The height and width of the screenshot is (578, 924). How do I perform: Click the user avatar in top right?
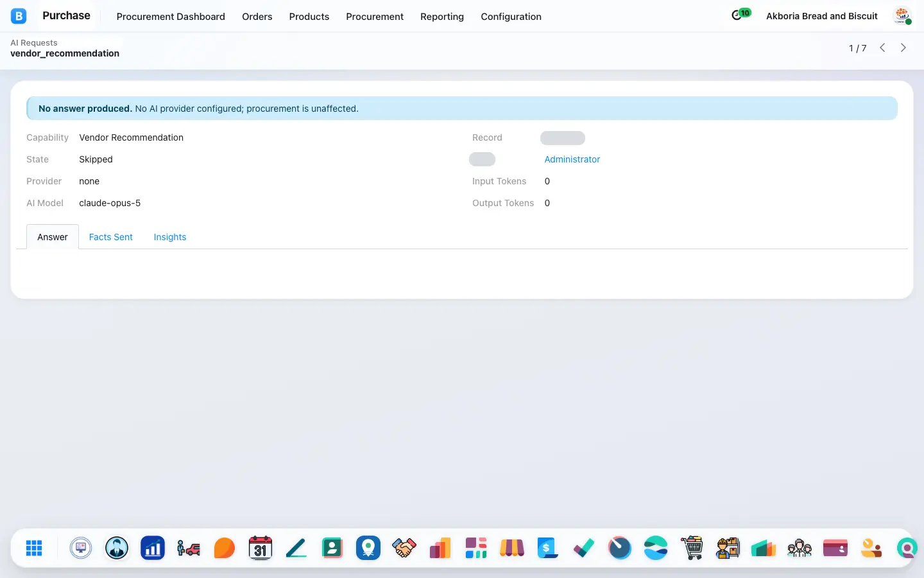(902, 16)
